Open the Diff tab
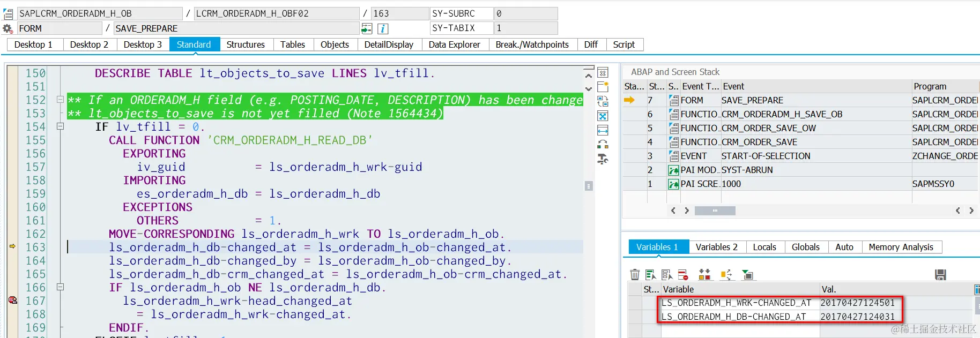Image resolution: width=980 pixels, height=338 pixels. (591, 44)
